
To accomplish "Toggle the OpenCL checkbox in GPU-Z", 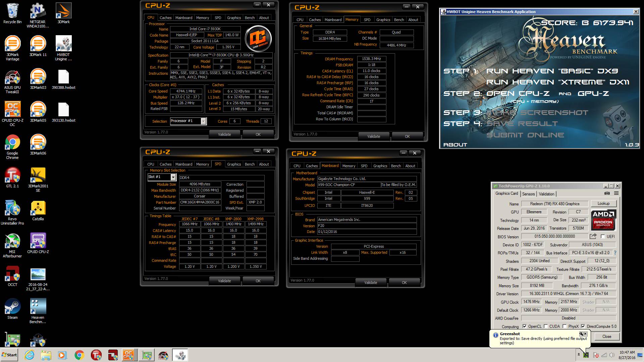I will tap(525, 326).
